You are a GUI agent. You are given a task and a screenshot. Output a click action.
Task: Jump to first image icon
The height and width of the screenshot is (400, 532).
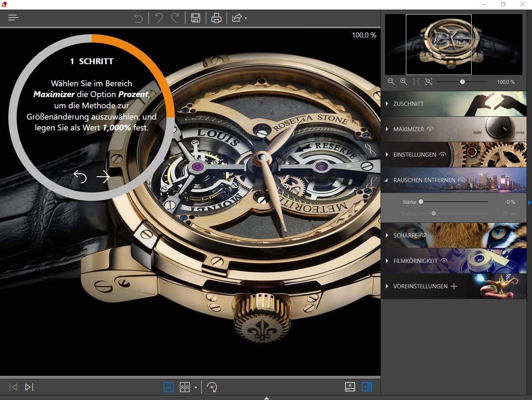pos(13,387)
